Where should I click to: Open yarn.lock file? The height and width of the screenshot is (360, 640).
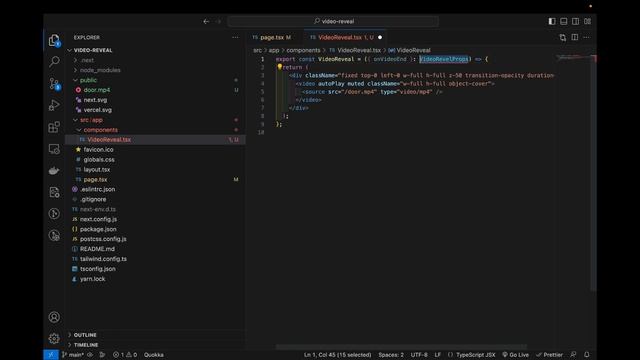(92, 279)
